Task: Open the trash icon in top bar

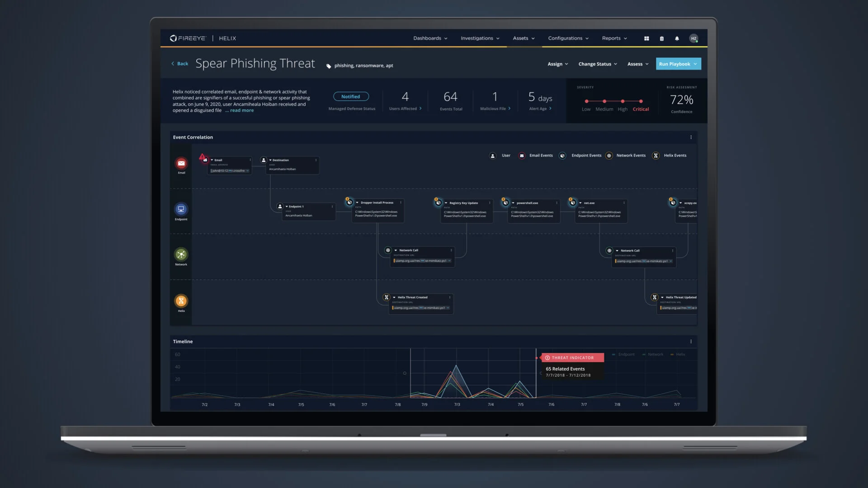Action: [662, 38]
